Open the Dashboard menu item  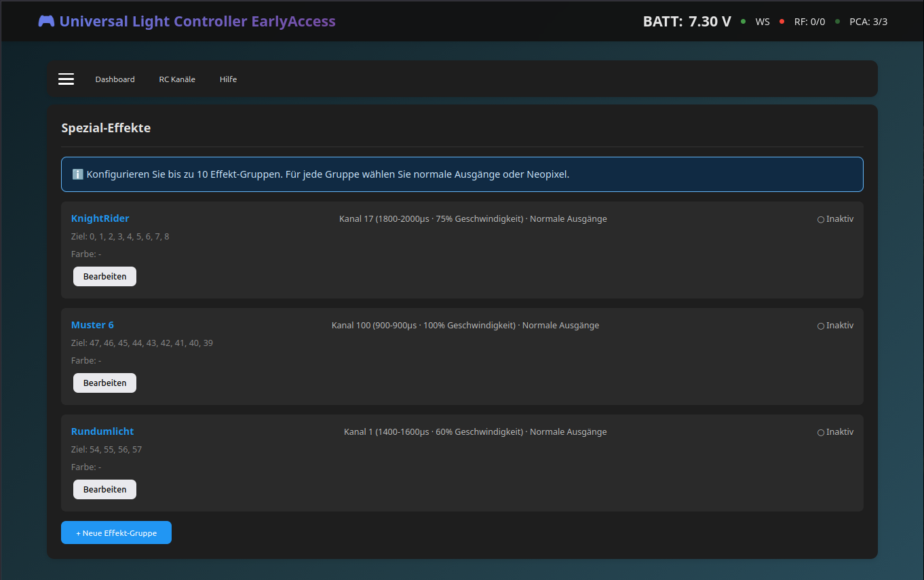pyautogui.click(x=115, y=79)
